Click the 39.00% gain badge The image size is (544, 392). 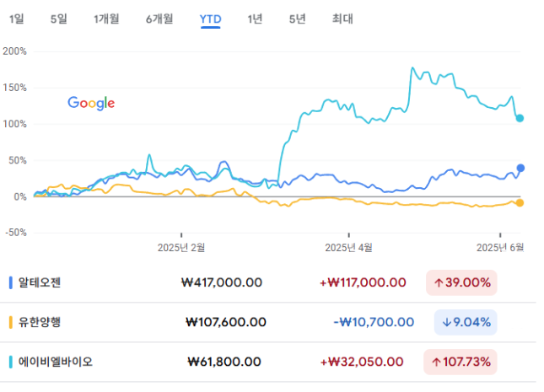[461, 282]
